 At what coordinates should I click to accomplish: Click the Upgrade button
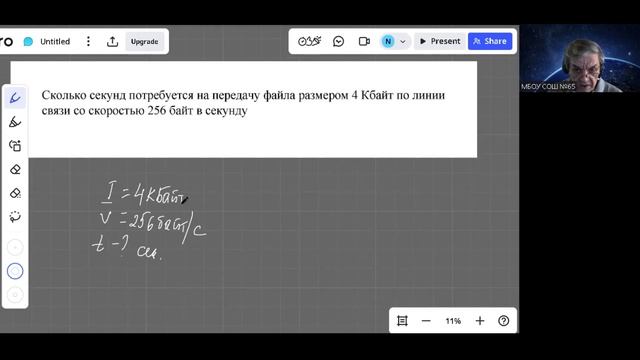point(144,42)
